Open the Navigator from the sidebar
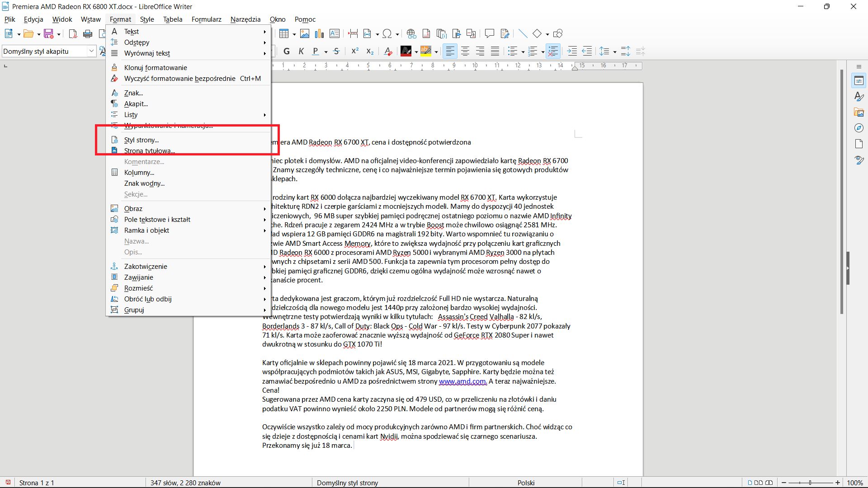 tap(859, 128)
